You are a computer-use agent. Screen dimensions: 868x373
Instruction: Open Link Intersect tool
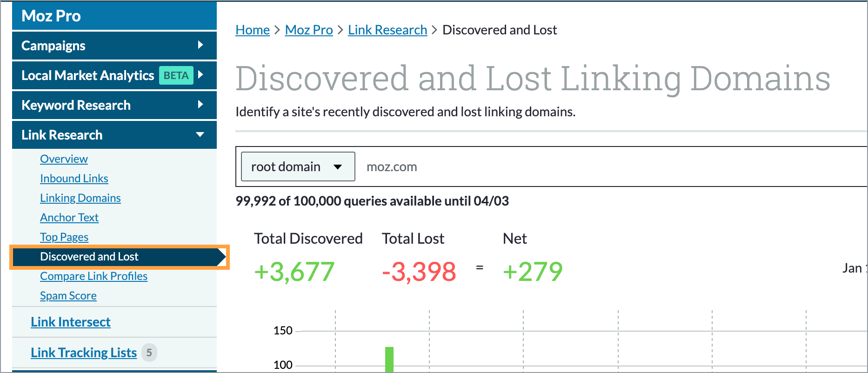[71, 322]
